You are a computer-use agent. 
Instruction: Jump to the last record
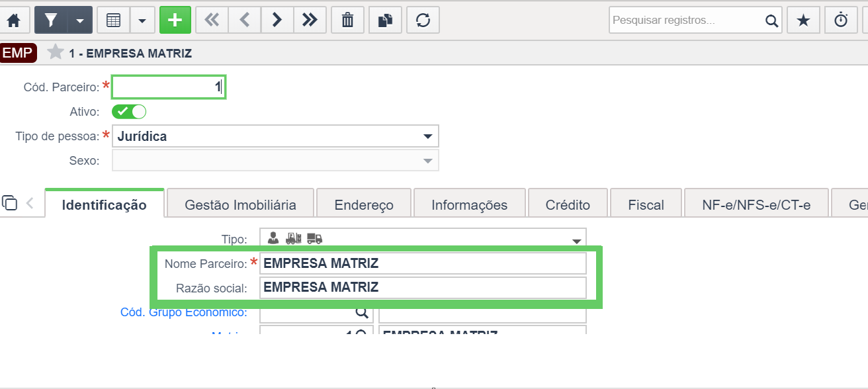(x=310, y=21)
